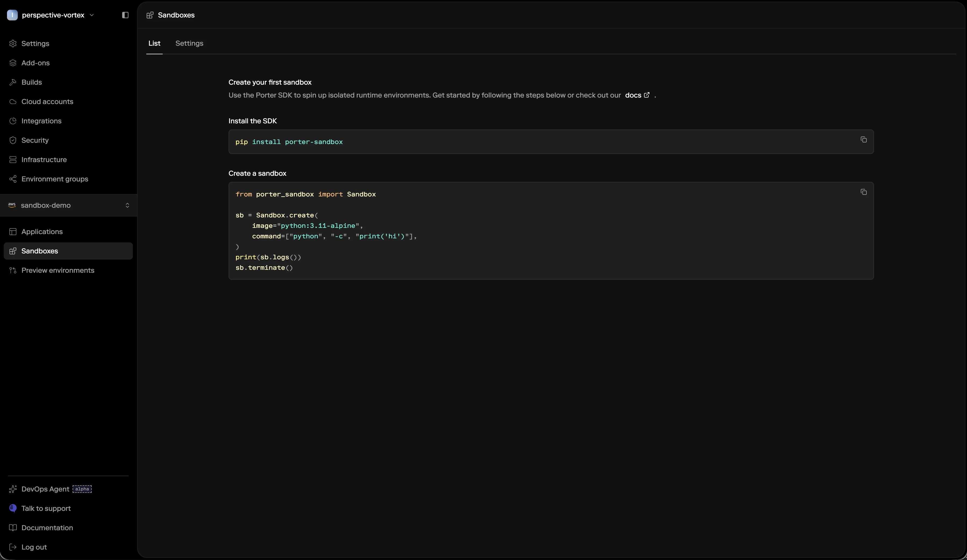This screenshot has width=967, height=560.
Task: Click the Builds hammer icon
Action: (x=13, y=82)
